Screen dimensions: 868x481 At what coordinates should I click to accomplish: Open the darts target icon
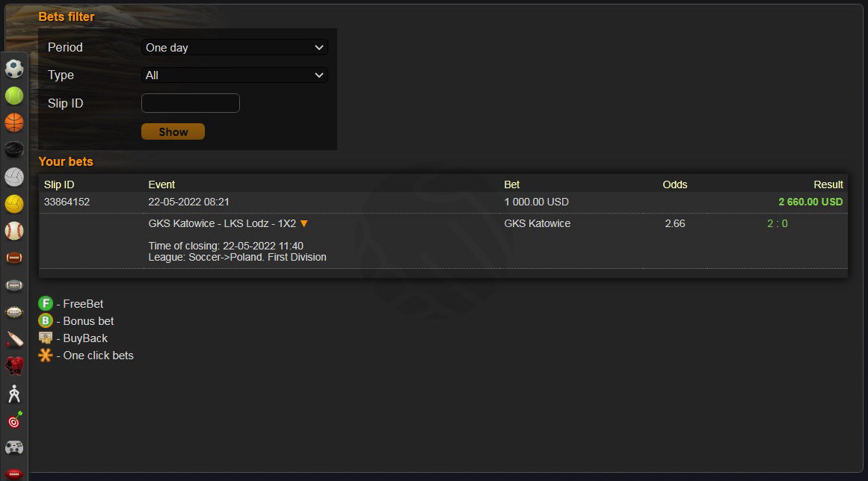coord(14,421)
